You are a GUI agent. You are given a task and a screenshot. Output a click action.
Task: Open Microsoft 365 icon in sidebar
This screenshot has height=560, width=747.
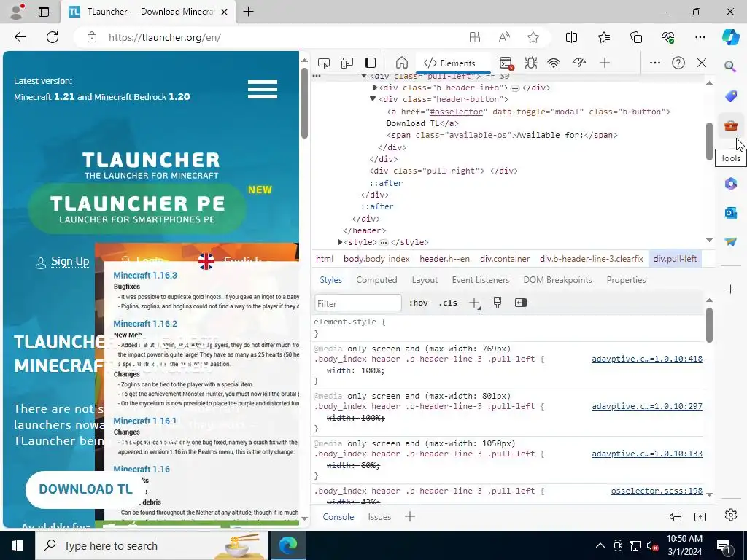[730, 183]
